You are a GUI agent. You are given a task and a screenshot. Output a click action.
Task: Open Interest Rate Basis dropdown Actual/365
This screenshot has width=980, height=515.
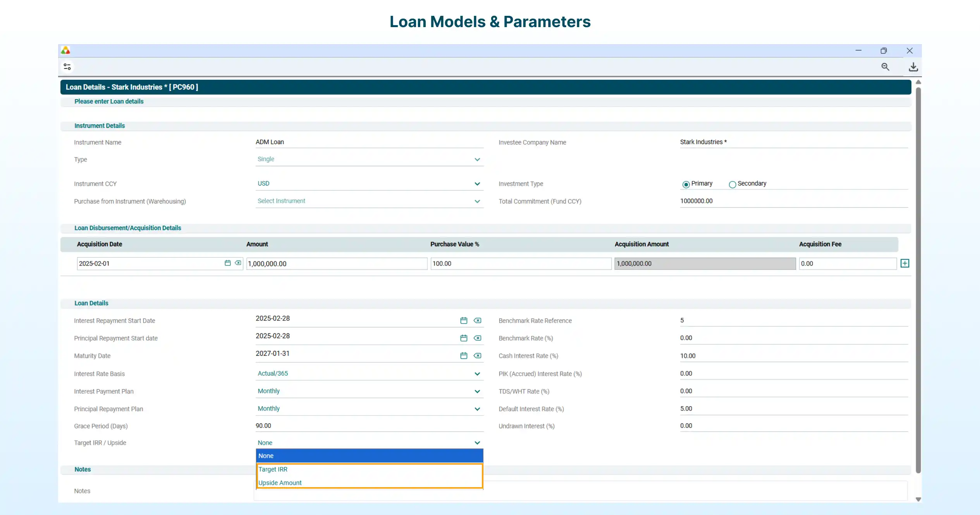369,374
